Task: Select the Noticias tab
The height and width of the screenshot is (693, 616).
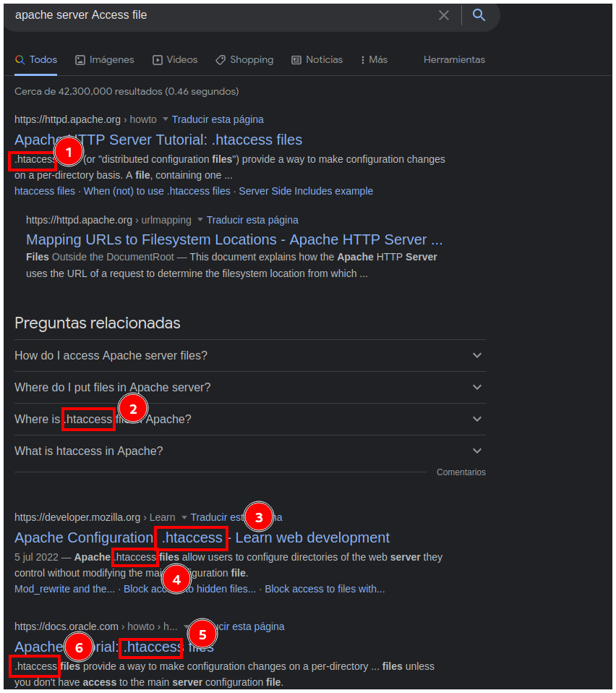Action: click(317, 60)
